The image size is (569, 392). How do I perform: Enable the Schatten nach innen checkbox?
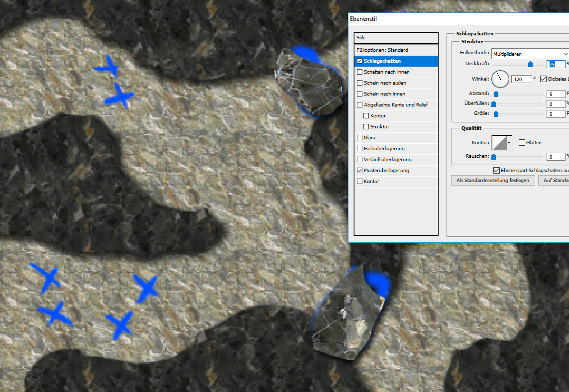tap(359, 72)
